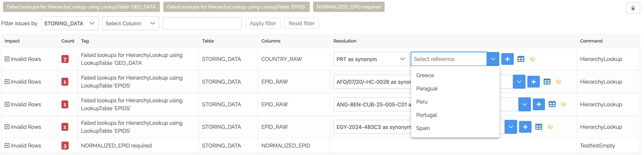The image size is (644, 155).
Task: Choose Paraguai from the reference list
Action: (455, 88)
